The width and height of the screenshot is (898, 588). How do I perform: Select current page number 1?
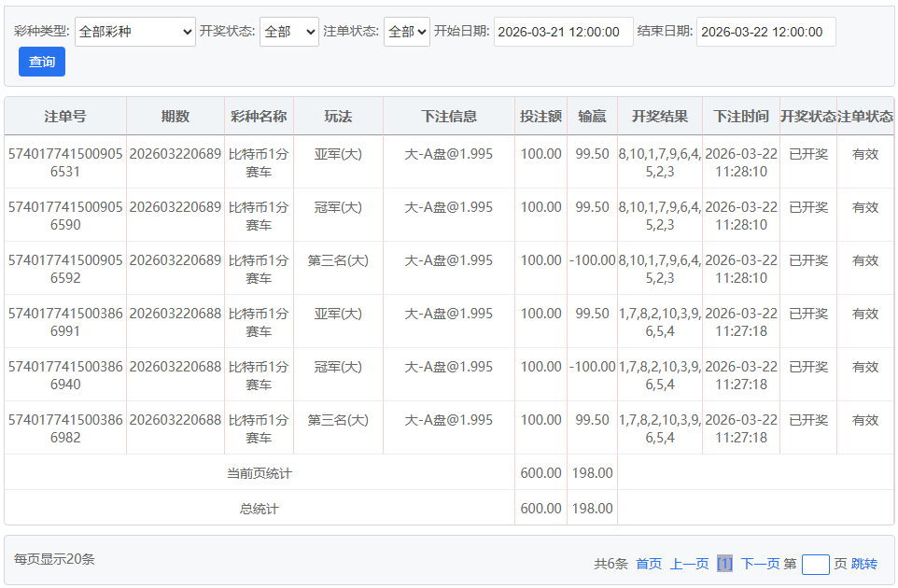click(x=724, y=564)
